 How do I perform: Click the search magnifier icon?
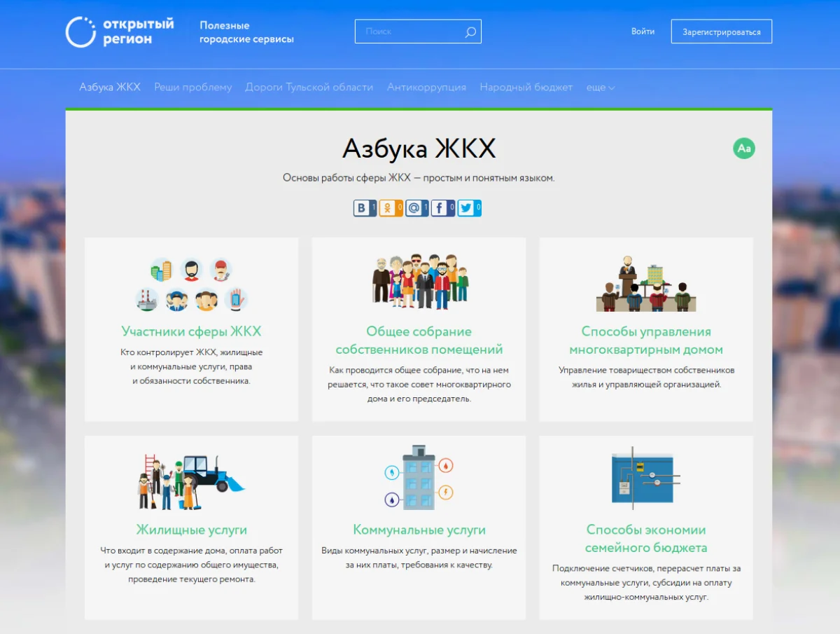click(470, 32)
